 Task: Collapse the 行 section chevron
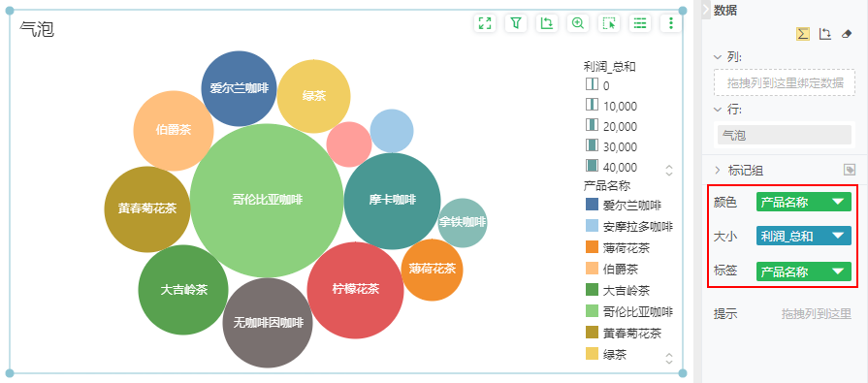pos(718,110)
